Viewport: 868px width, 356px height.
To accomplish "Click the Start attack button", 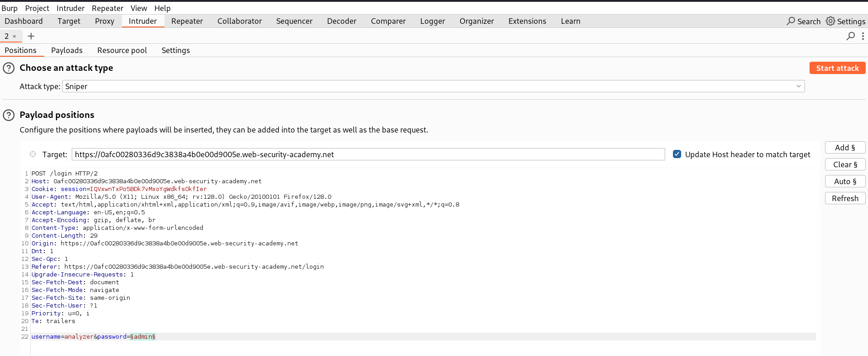I will point(837,68).
